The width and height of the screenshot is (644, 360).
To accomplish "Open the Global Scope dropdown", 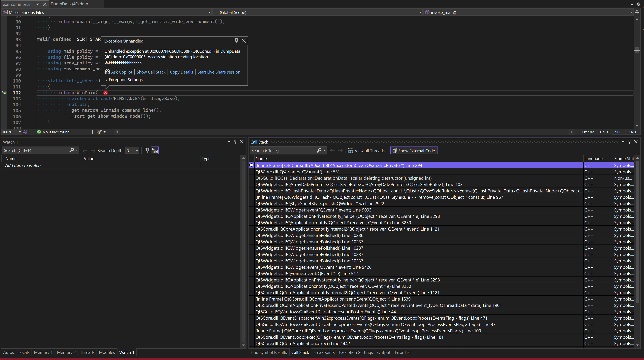I will [x=420, y=12].
